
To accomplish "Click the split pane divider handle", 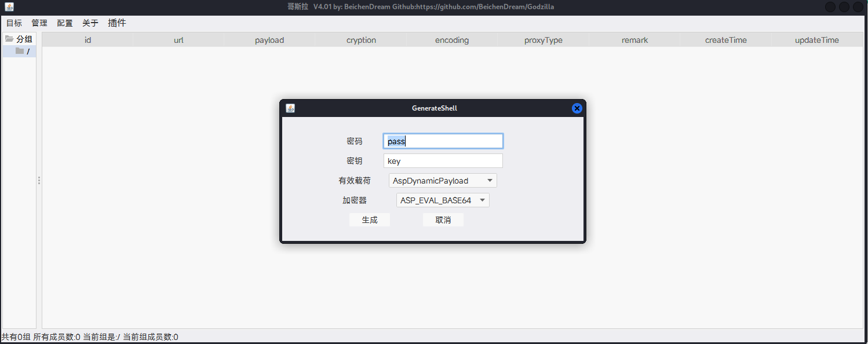I will 39,181.
